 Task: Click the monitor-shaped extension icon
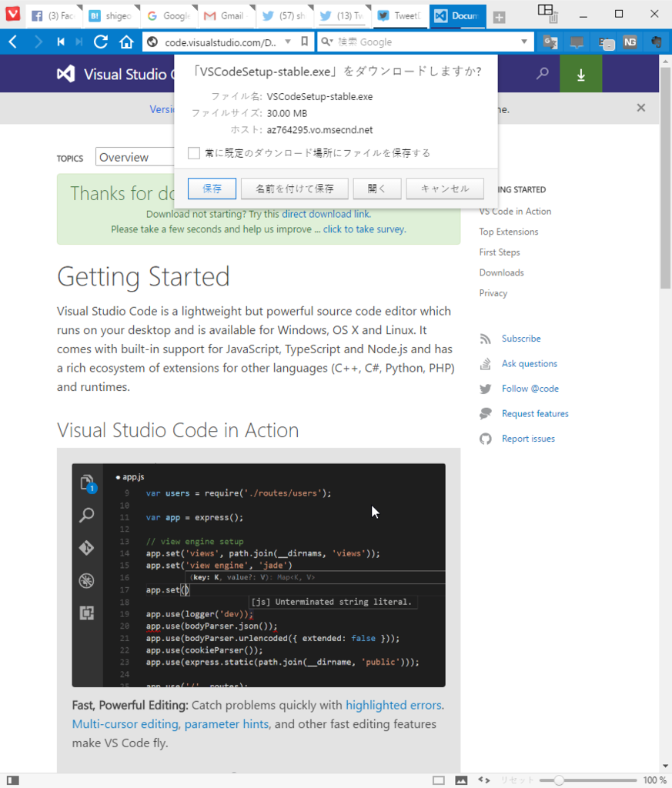pos(577,42)
